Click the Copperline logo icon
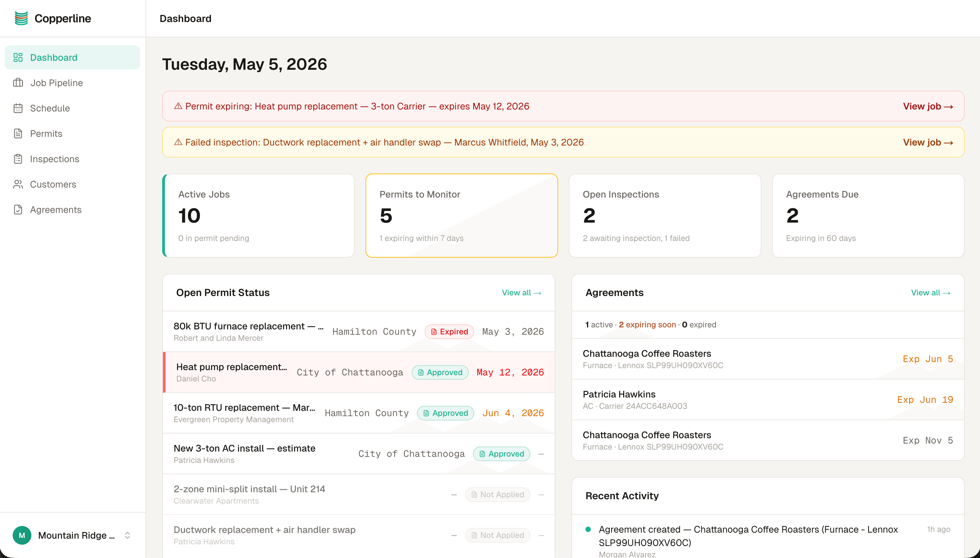 (x=21, y=18)
